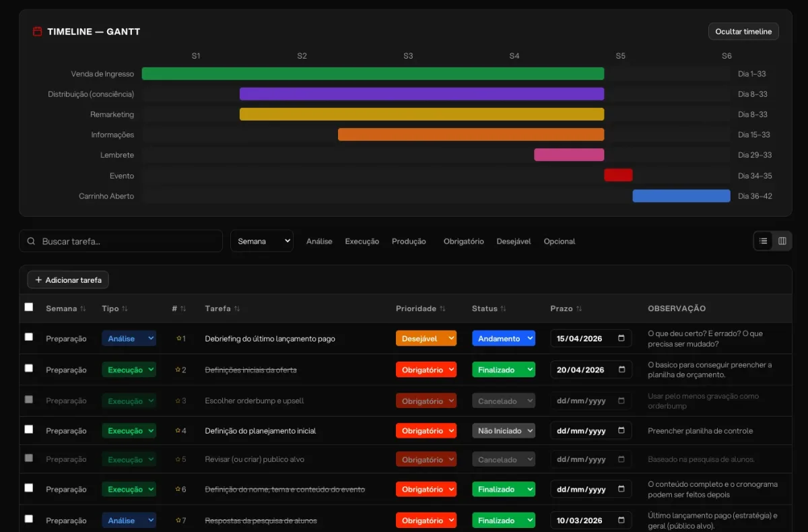Click the star icon of task 7
808x532 pixels.
[178, 521]
